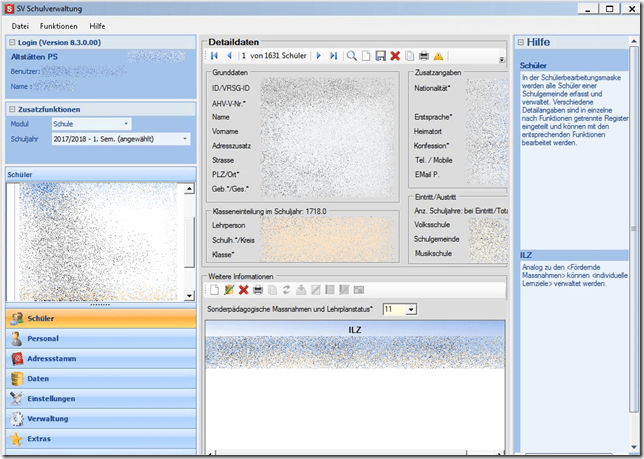This screenshot has width=644, height=459.
Task: Open the Schuljahr dropdown
Action: 185,139
